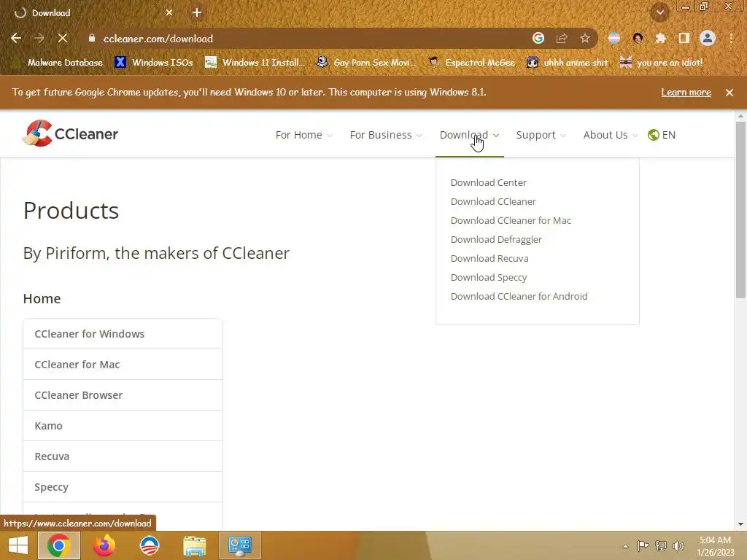This screenshot has width=747, height=560.
Task: Click the address bar URL
Action: 158,39
